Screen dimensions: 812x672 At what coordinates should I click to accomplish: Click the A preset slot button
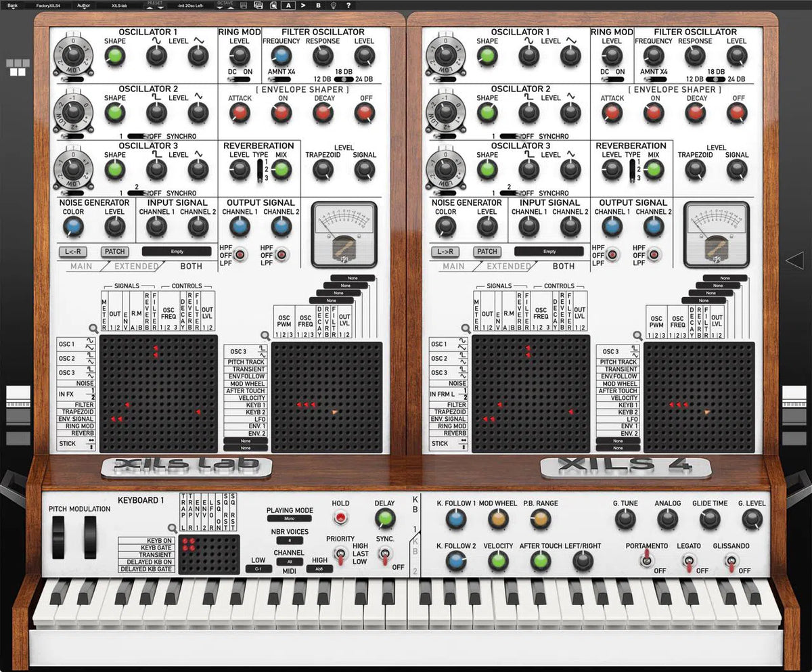[288, 5]
